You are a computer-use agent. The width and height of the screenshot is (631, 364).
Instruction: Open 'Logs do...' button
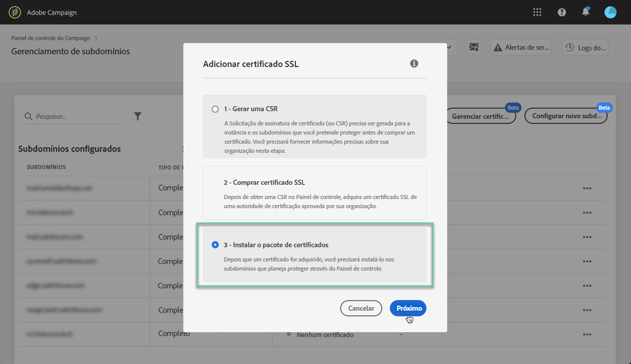click(585, 47)
